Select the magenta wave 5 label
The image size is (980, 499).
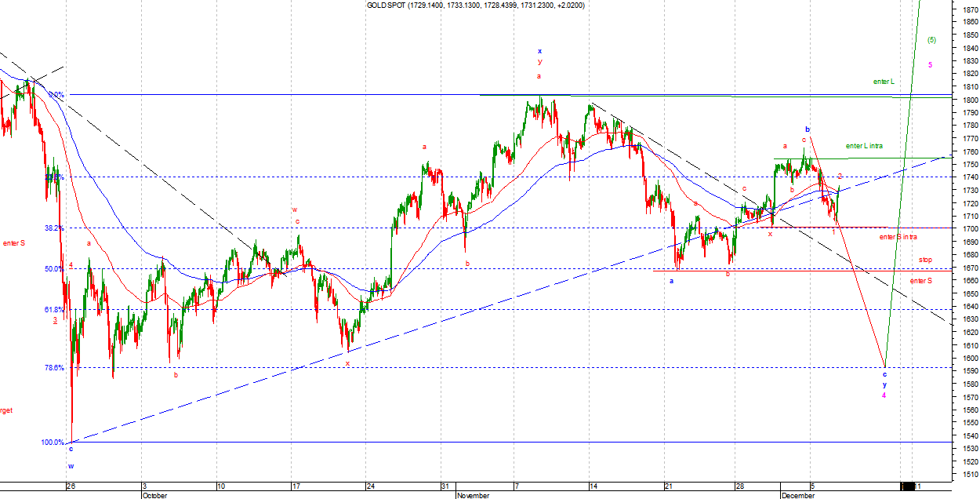(930, 64)
